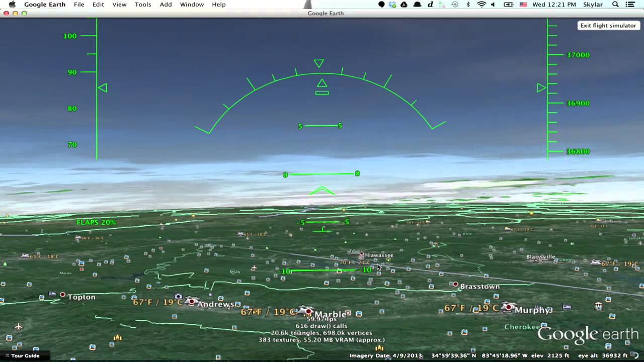
Task: Click the camera photo icon left of Andrews
Action: [178, 297]
